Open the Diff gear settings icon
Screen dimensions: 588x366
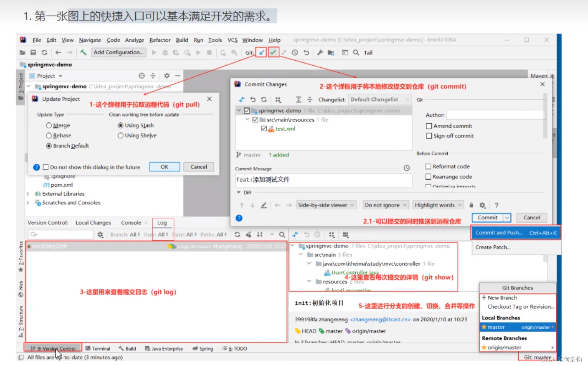(482, 205)
